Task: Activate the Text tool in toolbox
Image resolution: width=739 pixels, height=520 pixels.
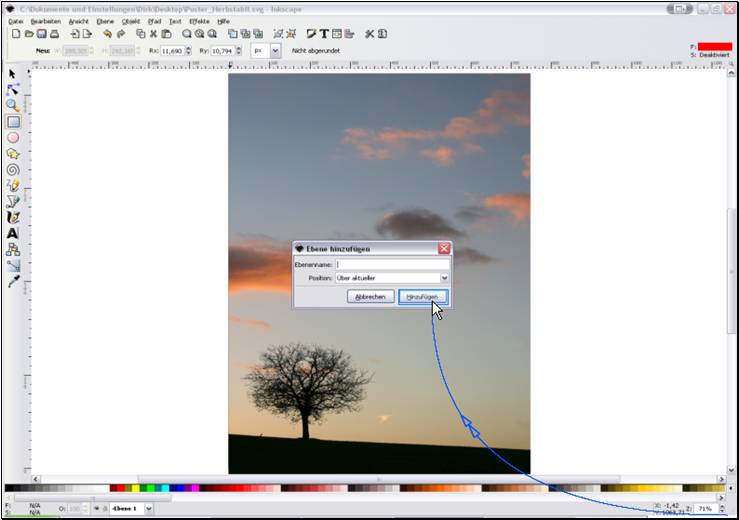Action: [x=13, y=233]
